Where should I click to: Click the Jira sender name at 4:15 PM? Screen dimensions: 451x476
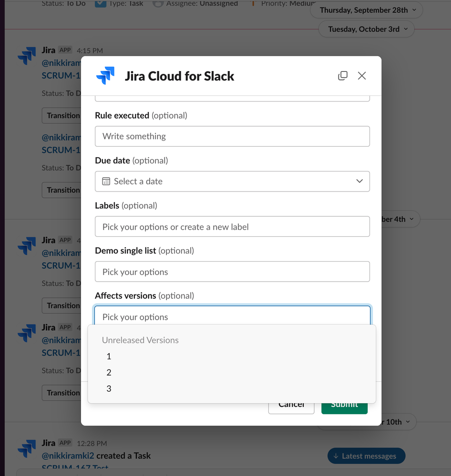pos(49,50)
